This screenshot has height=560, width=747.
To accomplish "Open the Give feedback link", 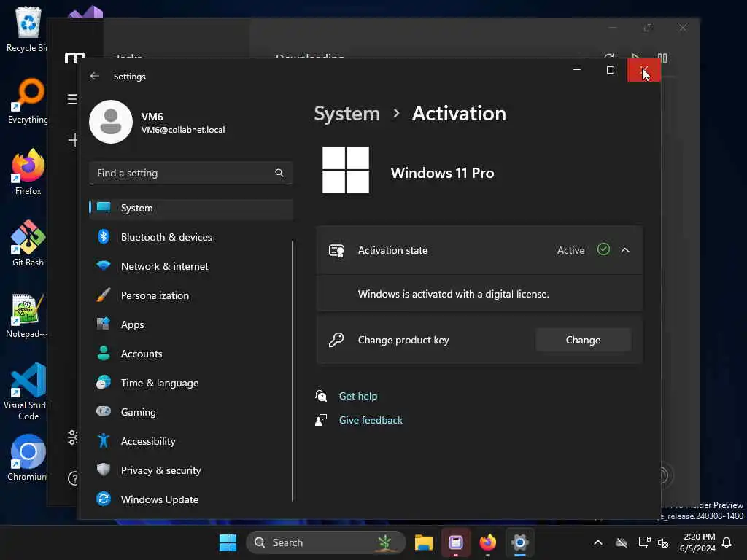I will click(x=371, y=421).
